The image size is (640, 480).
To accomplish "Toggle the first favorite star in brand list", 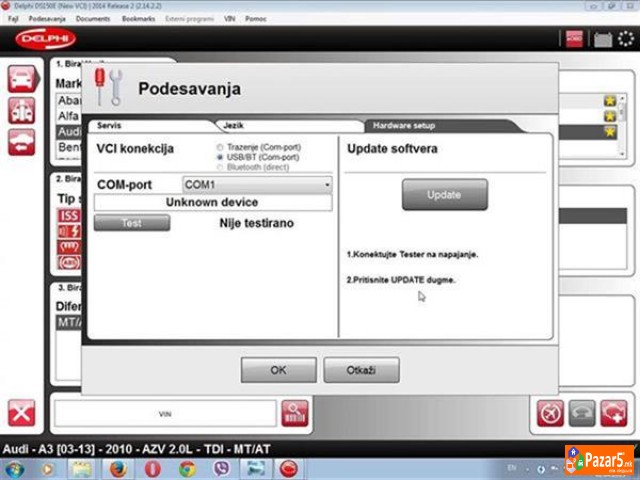I will click(x=610, y=100).
